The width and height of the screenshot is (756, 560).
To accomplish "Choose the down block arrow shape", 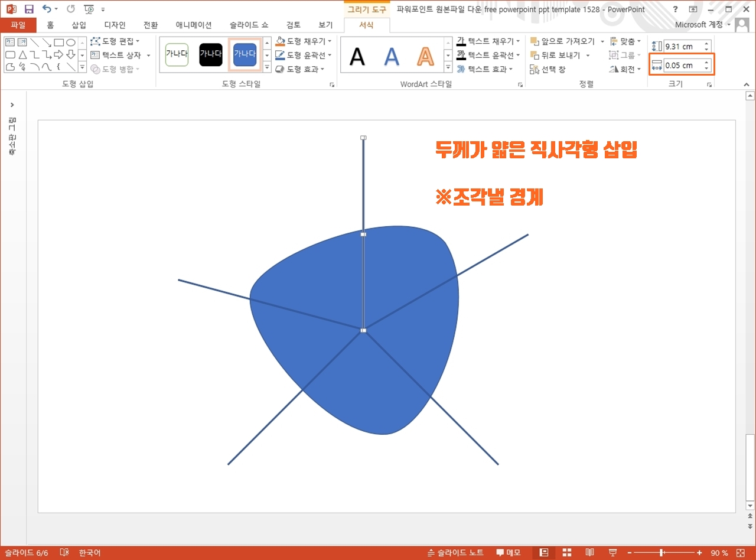I will 70,54.
